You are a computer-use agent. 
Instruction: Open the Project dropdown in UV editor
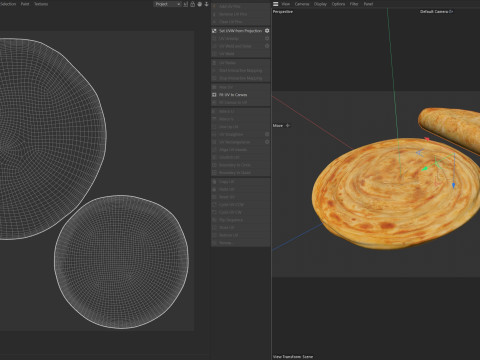(167, 4)
